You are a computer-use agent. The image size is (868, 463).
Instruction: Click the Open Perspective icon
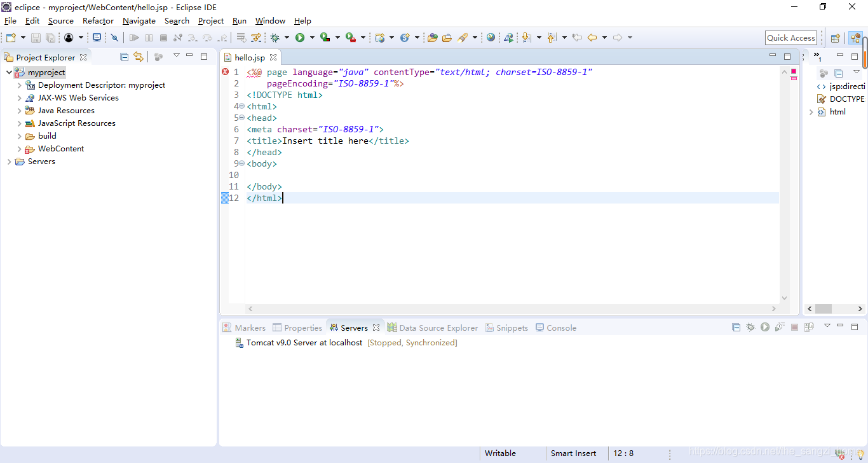point(835,38)
